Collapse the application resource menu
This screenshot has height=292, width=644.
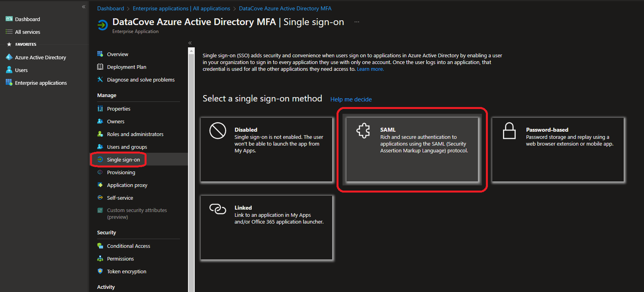point(190,43)
